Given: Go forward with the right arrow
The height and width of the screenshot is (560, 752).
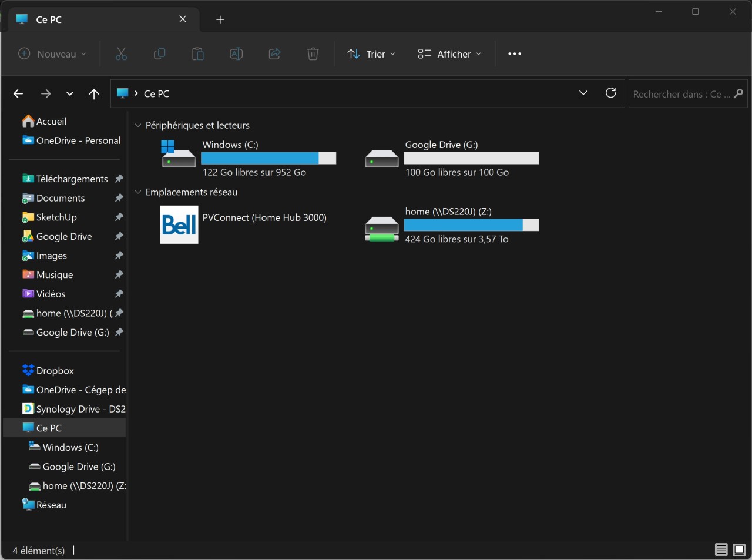Looking at the screenshot, I should 45,93.
